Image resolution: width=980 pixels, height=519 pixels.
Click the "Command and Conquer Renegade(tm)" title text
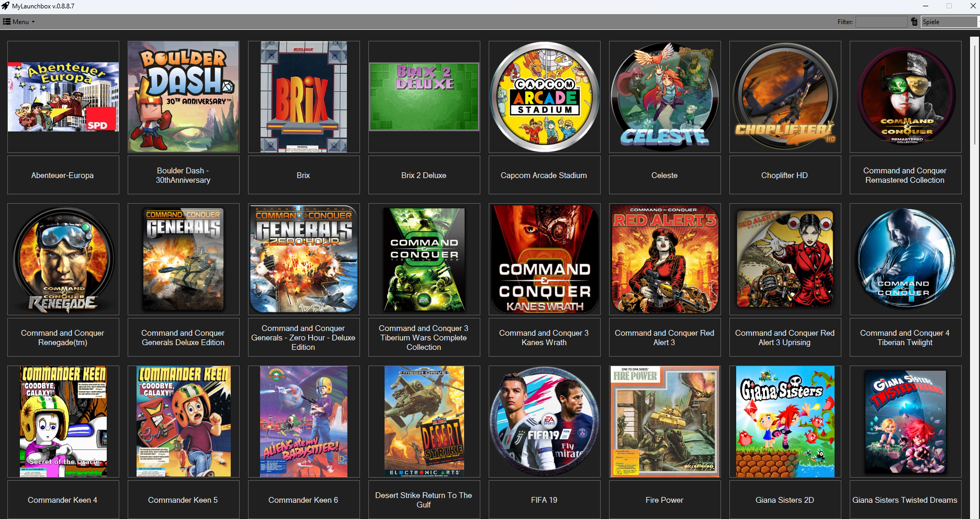pos(63,338)
